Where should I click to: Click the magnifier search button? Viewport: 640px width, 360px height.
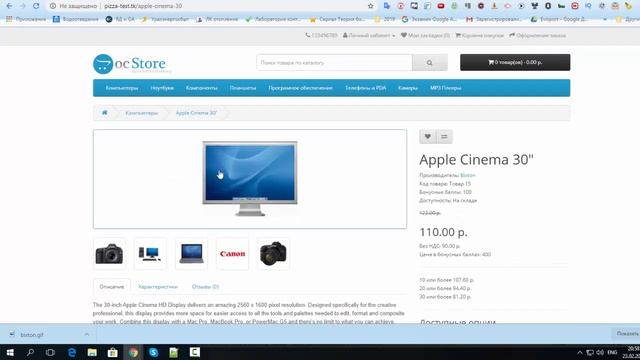click(x=429, y=63)
